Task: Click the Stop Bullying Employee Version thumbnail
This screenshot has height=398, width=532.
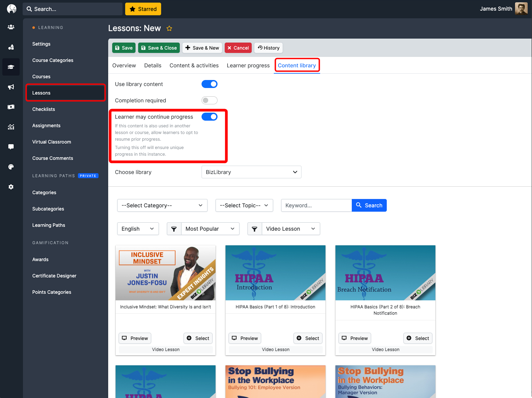Action: pos(275,382)
